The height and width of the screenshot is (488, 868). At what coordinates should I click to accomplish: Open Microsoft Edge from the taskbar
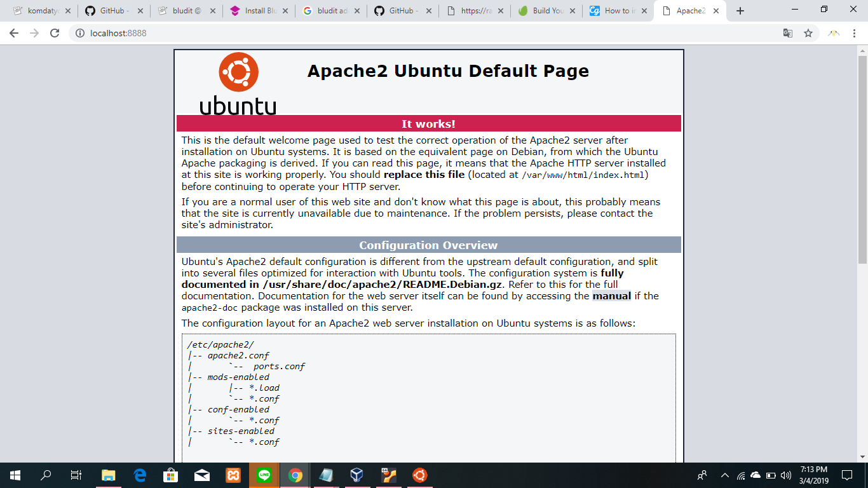tap(140, 475)
